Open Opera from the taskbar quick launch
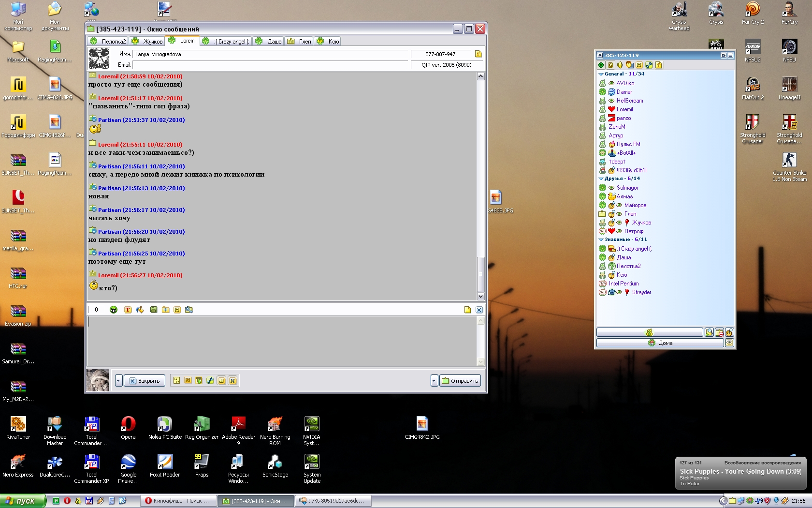This screenshot has height=508, width=812. coord(67,501)
